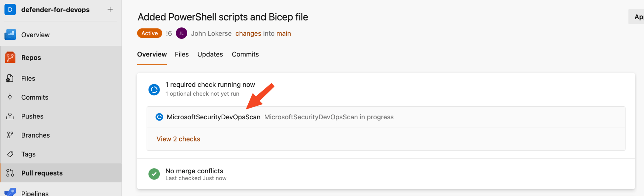Click John Lokerse's avatar
The height and width of the screenshot is (196, 644).
click(x=182, y=33)
